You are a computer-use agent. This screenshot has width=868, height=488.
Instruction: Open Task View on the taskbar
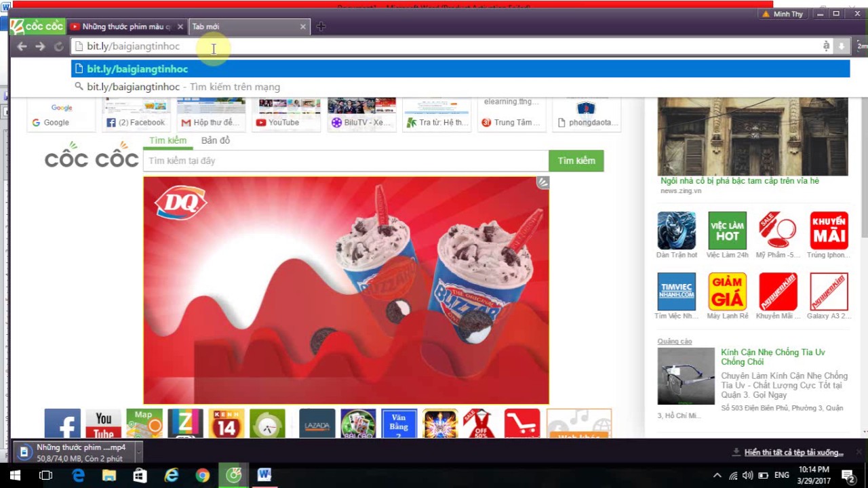point(45,475)
